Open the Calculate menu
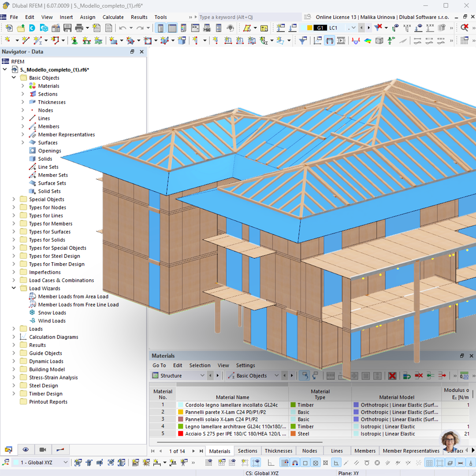The image size is (476, 476). coord(113,17)
